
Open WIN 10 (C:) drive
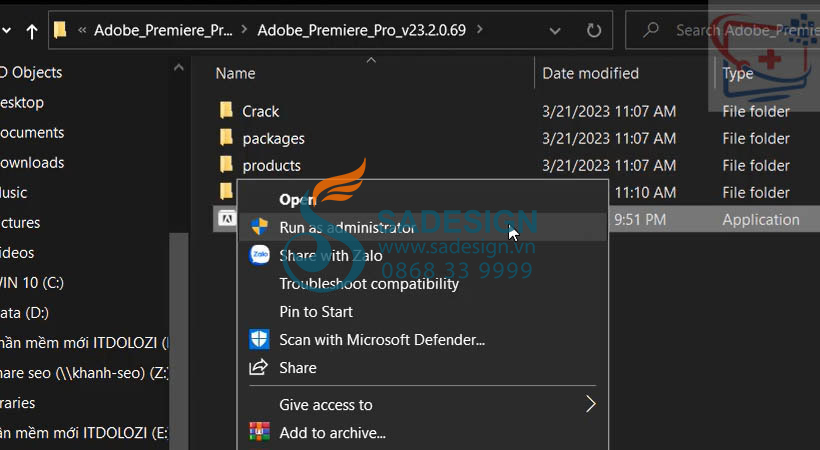click(32, 283)
